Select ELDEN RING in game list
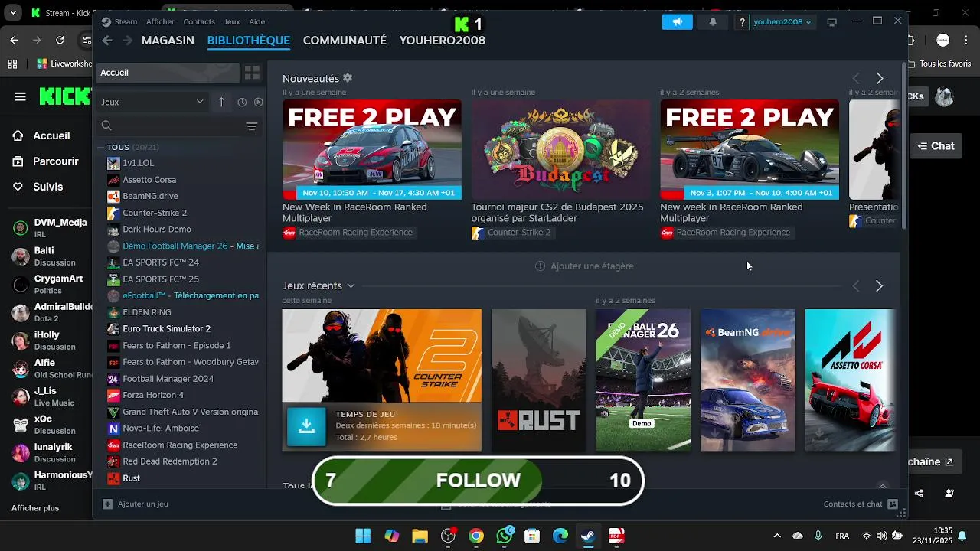Screen dimensions: 980x551 point(147,312)
